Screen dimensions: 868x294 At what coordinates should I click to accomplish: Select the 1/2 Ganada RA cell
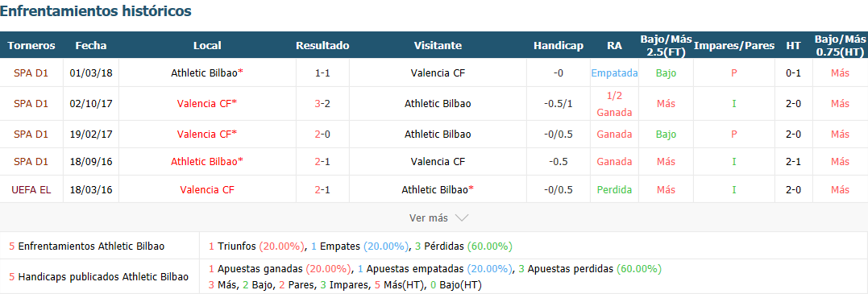click(x=614, y=104)
